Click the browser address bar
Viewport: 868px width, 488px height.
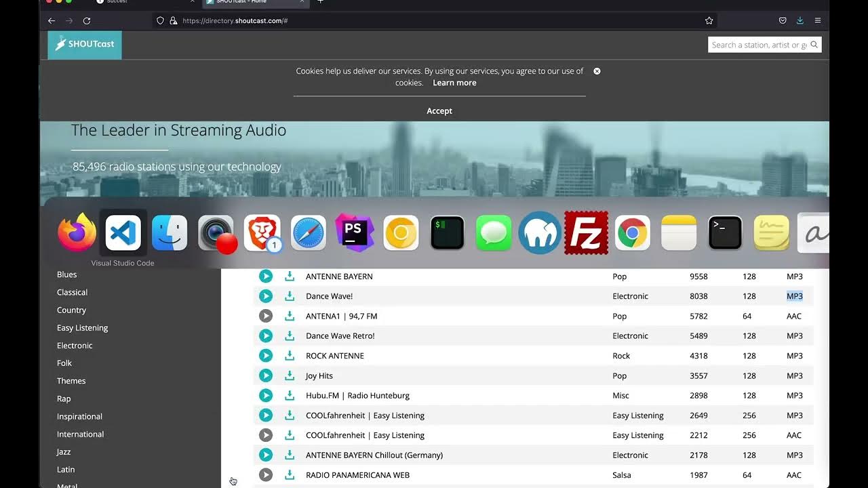point(434,21)
